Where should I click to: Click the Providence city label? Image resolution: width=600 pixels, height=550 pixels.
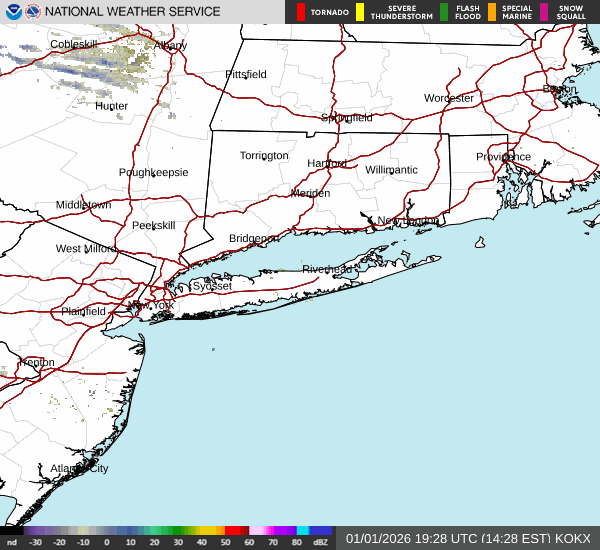[x=503, y=157]
